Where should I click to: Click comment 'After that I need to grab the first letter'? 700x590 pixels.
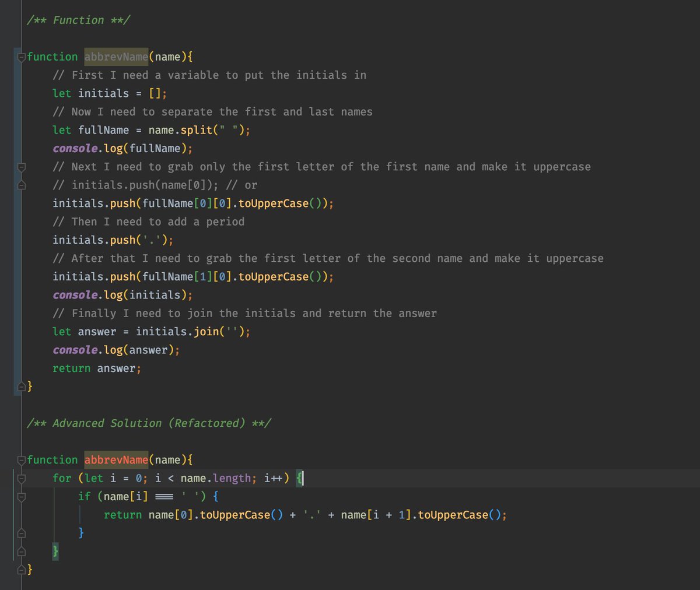328,258
